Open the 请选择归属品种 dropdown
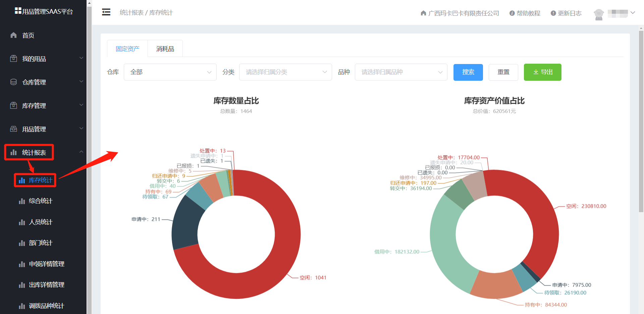Image resolution: width=644 pixels, height=314 pixels. click(x=401, y=72)
